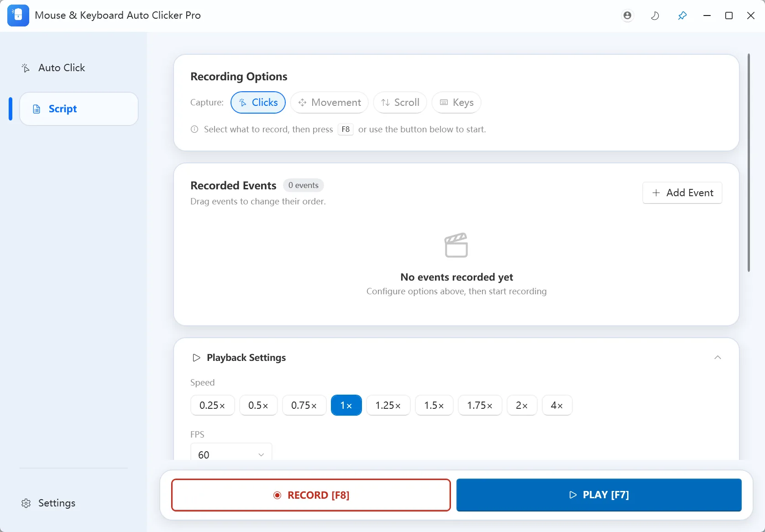Click the Recorded Events heading
Image resolution: width=765 pixels, height=532 pixels.
[233, 186]
